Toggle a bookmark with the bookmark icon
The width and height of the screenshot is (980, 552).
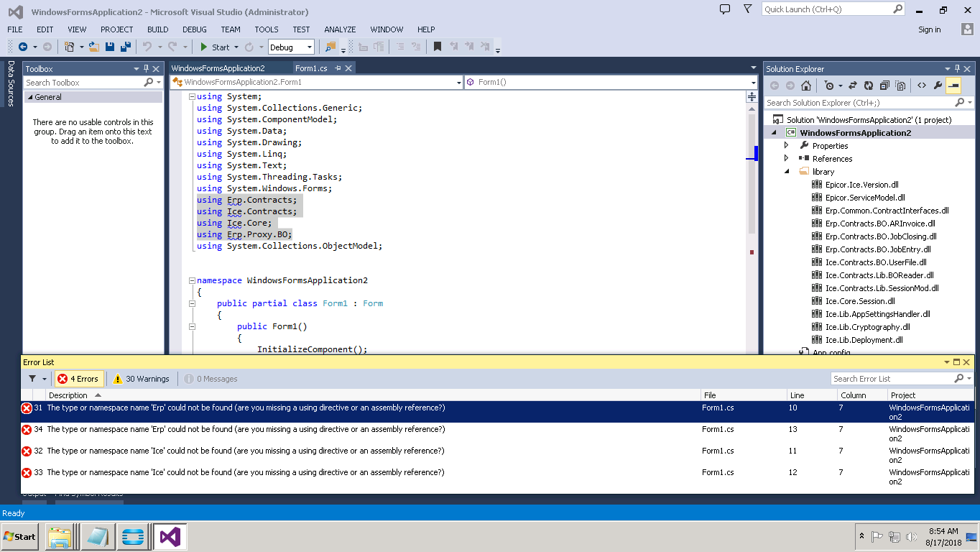click(x=437, y=47)
